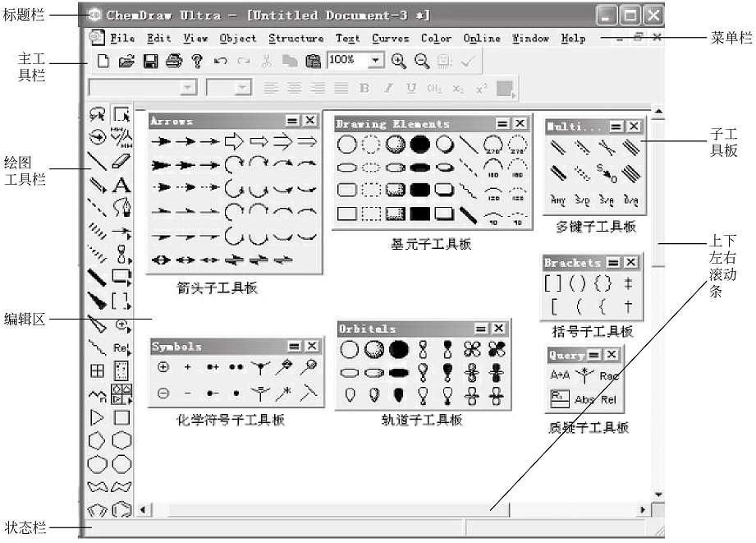Select the Templates tool
The image size is (756, 543).
(121, 394)
